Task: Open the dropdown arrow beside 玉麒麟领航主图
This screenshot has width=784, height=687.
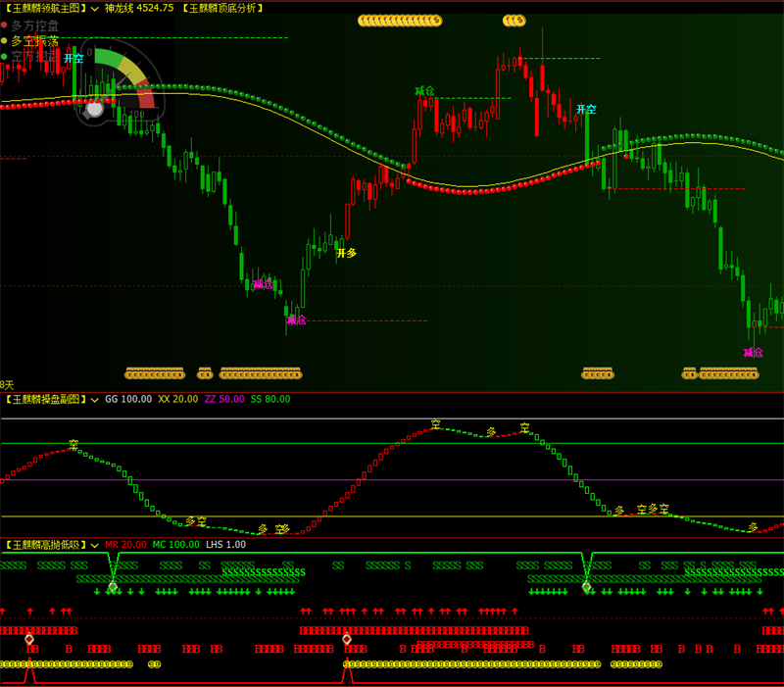Action: click(x=94, y=9)
